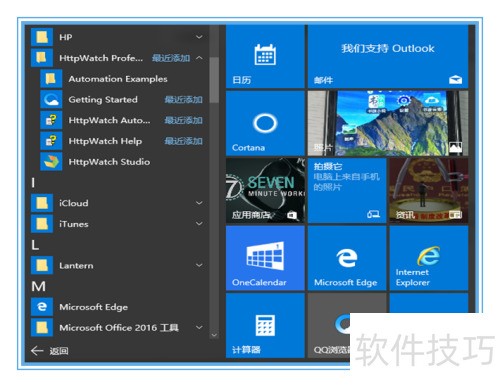
Task: Select the Automation Examples label
Action: tap(118, 79)
